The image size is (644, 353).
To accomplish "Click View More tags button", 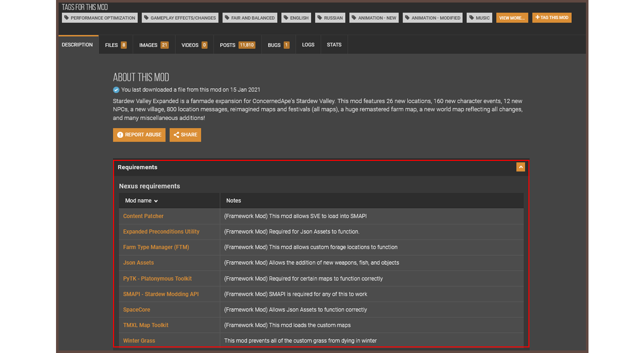I will pos(512,18).
